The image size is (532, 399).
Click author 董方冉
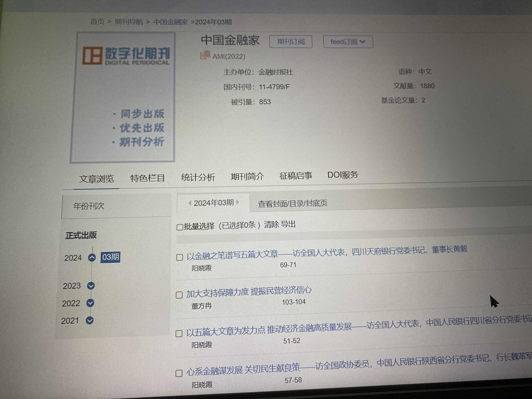[201, 306]
